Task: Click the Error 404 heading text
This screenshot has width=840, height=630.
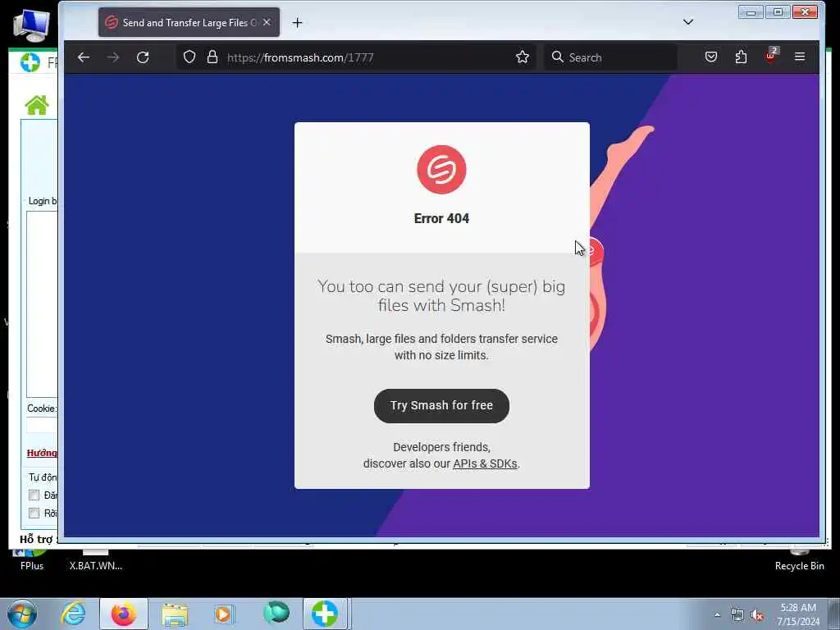Action: (x=441, y=218)
